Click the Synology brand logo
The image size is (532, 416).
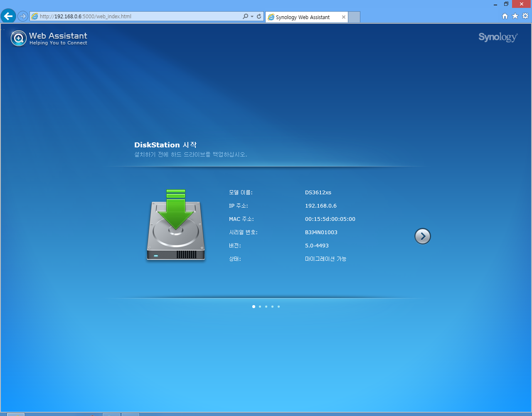click(x=498, y=37)
